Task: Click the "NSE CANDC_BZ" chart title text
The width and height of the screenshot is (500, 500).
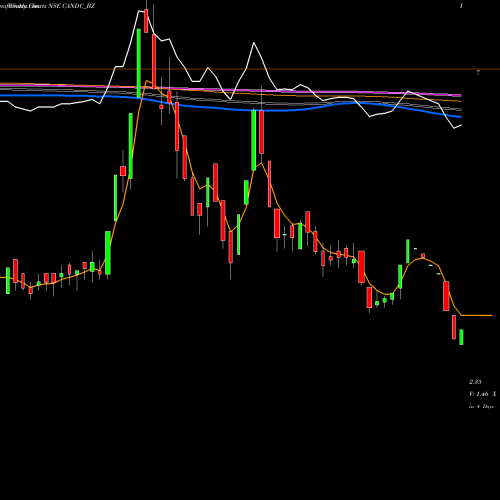Action: [x=72, y=6]
